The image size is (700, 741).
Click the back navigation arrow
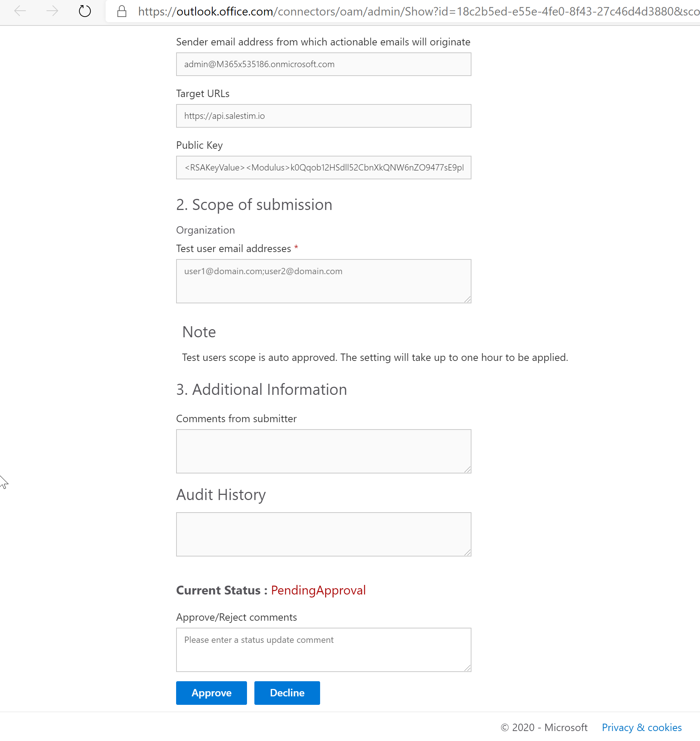point(20,11)
